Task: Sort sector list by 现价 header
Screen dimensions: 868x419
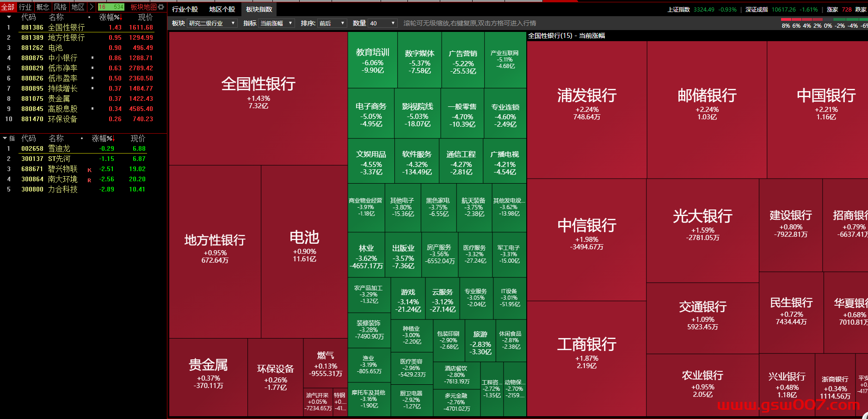Action: (145, 17)
